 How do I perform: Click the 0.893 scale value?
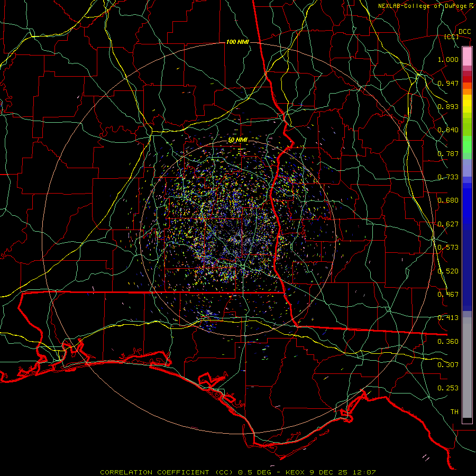(x=448, y=106)
